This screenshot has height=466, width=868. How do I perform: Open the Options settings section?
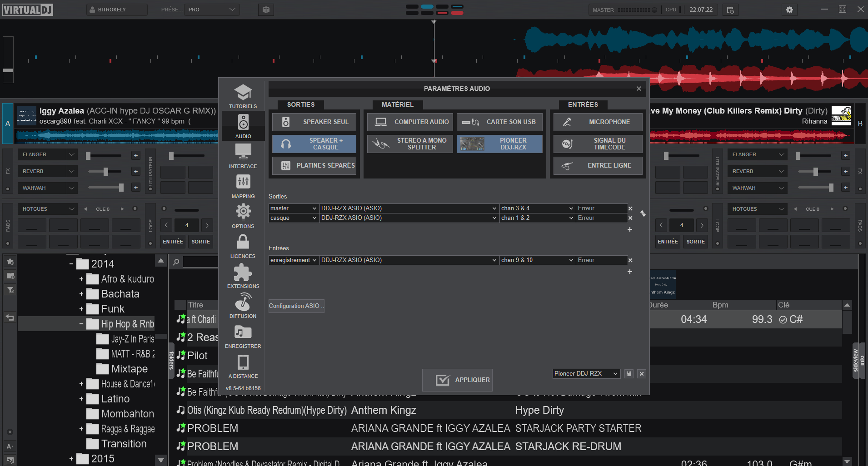(243, 216)
